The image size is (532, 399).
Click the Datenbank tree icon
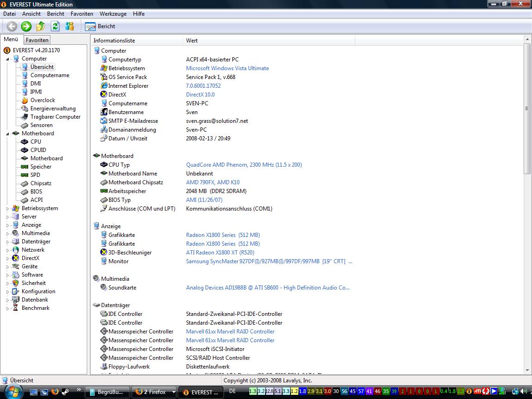click(x=16, y=300)
